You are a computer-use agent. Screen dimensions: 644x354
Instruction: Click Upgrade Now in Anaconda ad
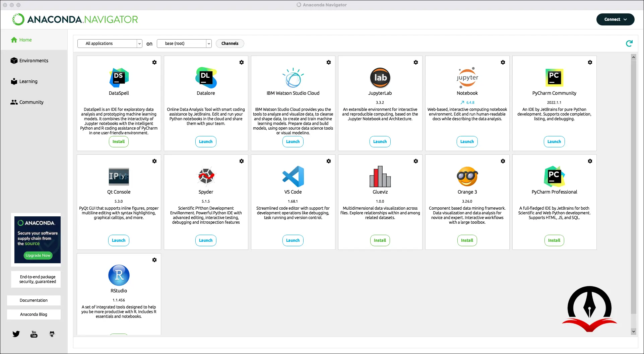[38, 255]
